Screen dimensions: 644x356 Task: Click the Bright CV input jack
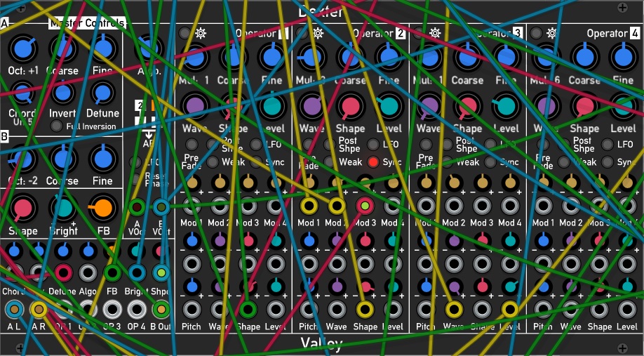137,272
